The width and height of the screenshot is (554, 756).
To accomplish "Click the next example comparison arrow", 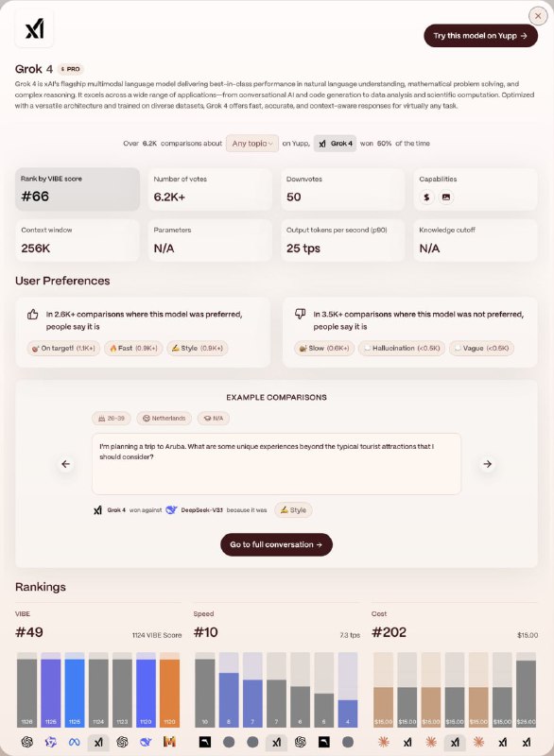I will [487, 464].
